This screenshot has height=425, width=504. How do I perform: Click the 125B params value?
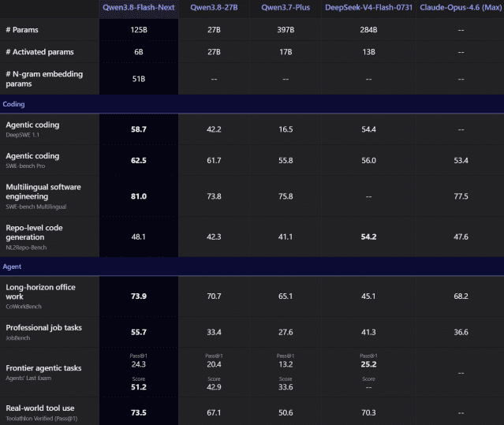pos(139,30)
